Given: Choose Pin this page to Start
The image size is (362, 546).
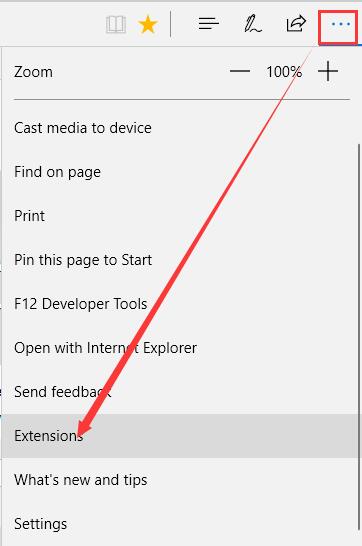Looking at the screenshot, I should tap(180, 260).
